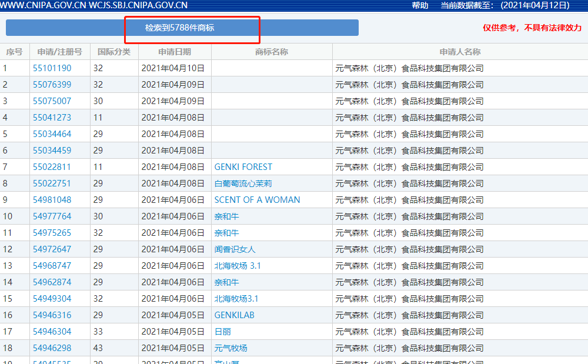Open registration number 54975265

coord(52,233)
